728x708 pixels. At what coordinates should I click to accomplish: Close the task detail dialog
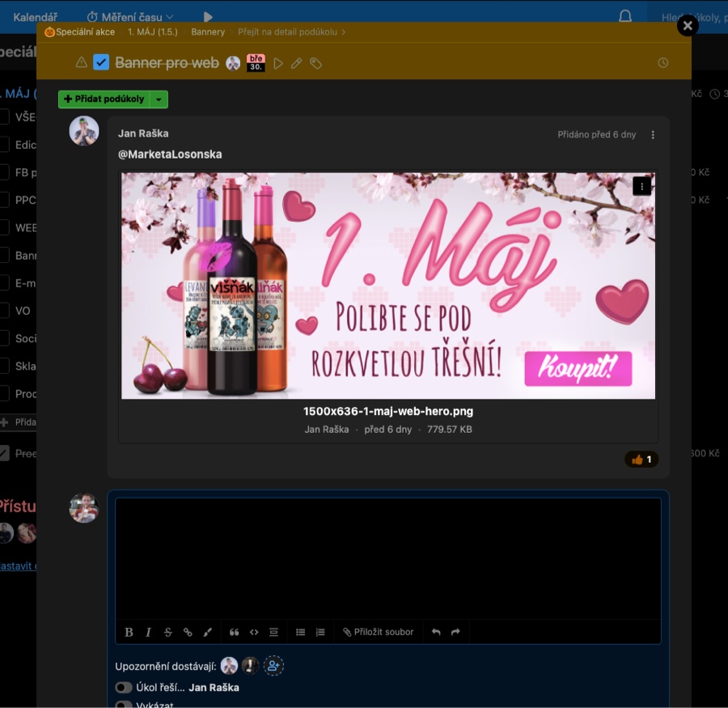(688, 26)
